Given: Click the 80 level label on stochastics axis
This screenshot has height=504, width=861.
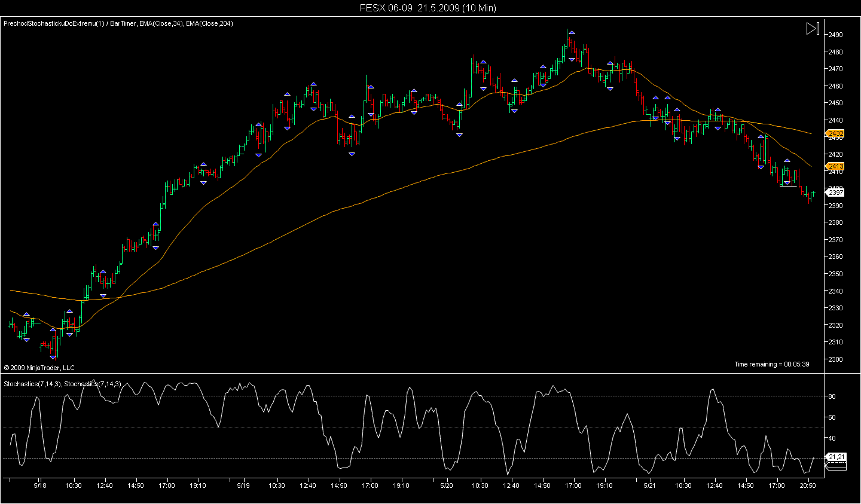Looking at the screenshot, I should (832, 396).
